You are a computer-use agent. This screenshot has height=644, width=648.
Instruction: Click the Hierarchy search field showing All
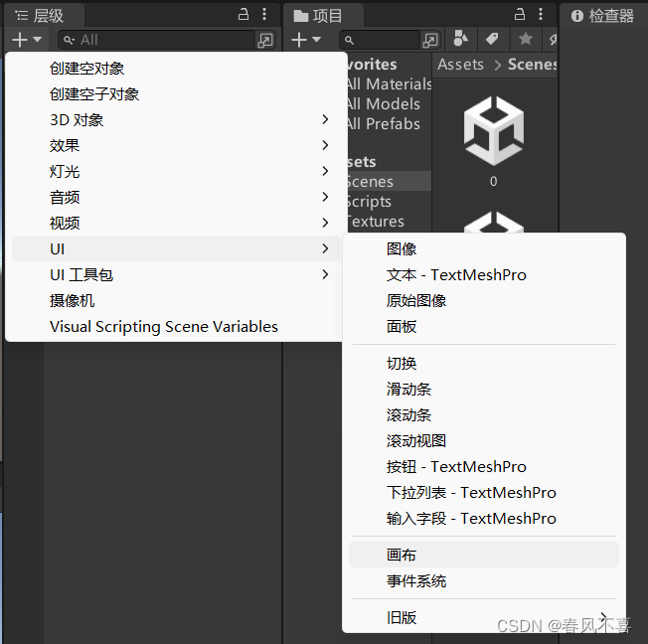(x=157, y=40)
